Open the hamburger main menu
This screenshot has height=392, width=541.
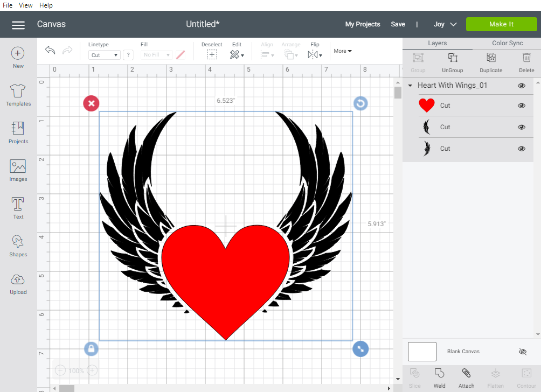point(18,25)
